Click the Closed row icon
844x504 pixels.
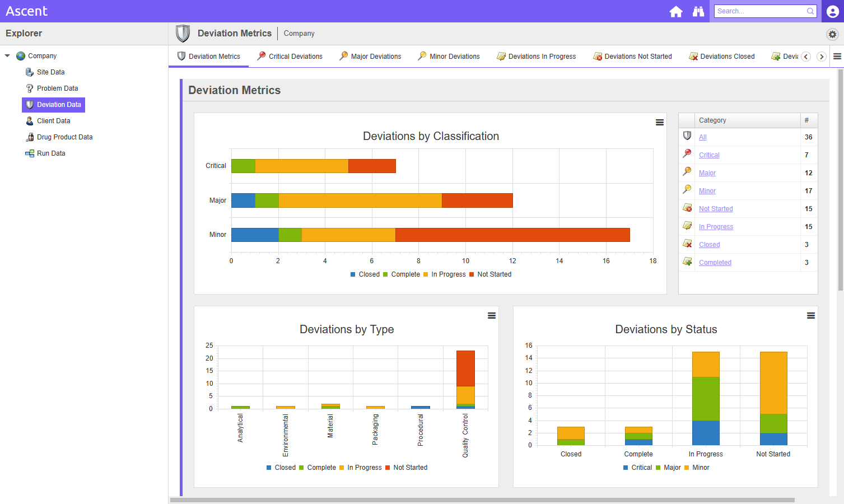(687, 244)
